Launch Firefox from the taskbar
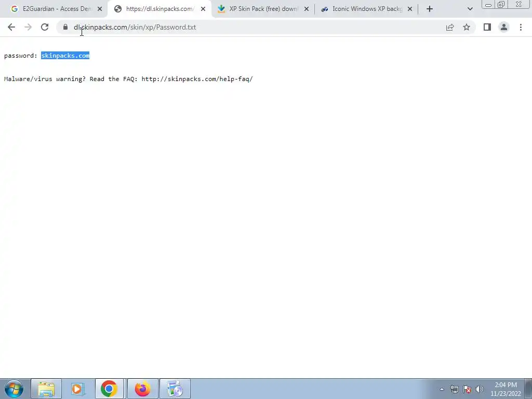Image resolution: width=532 pixels, height=399 pixels. pos(142,389)
